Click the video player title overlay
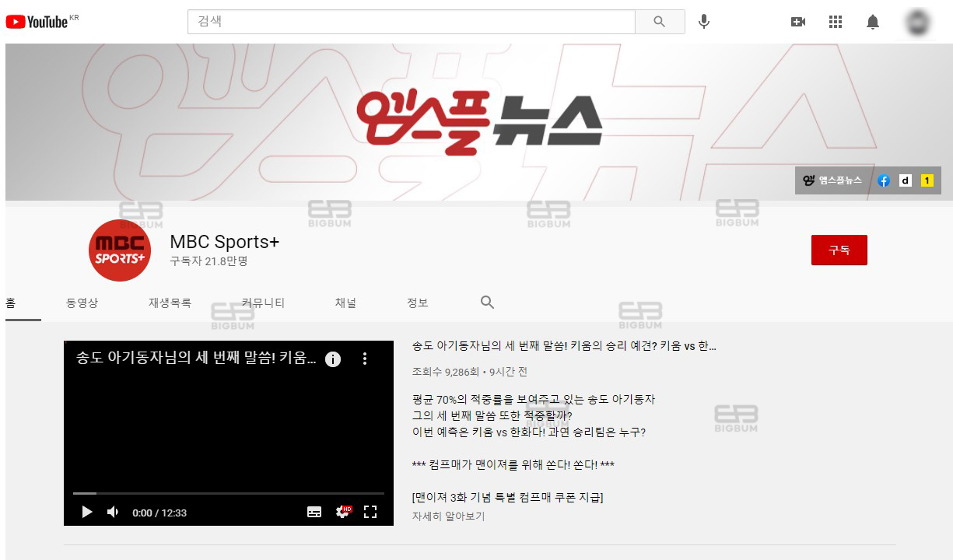 pos(197,358)
